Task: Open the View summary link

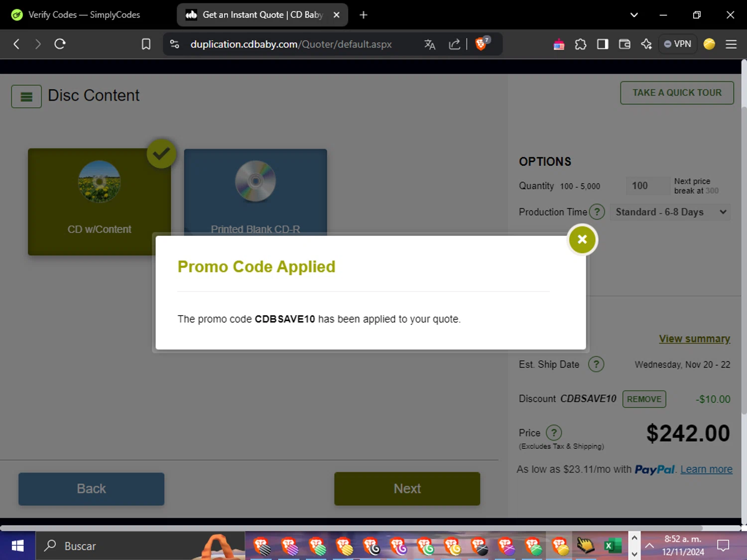Action: click(x=695, y=338)
